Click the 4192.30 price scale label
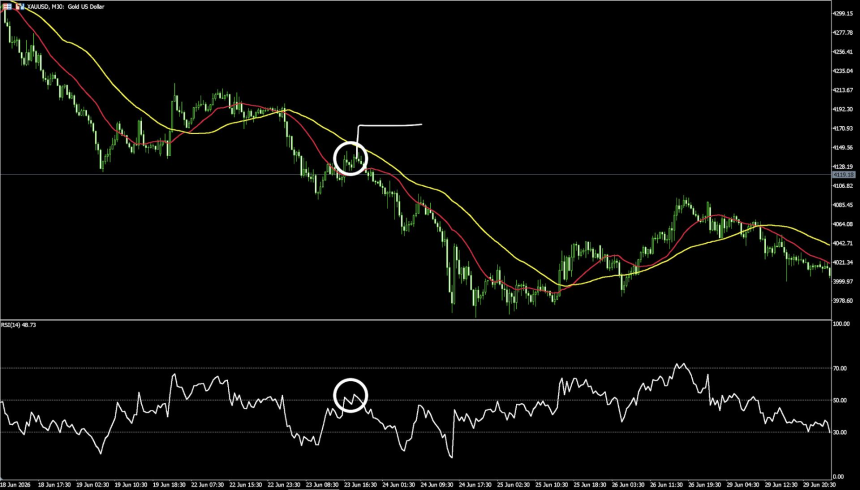The width and height of the screenshot is (860, 490). (x=842, y=109)
